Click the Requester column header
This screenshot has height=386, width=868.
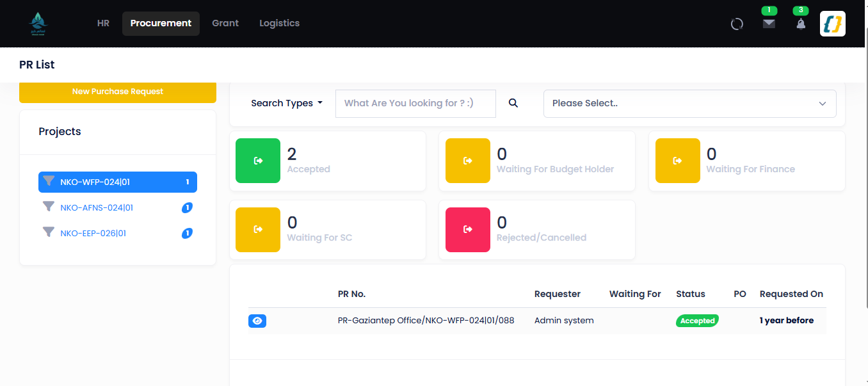point(558,294)
